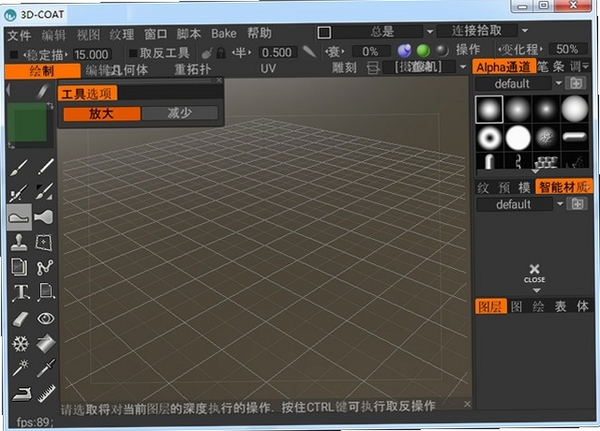Select the vase-shaped smudge tool
Screen dimensions: 600x431
tap(44, 217)
